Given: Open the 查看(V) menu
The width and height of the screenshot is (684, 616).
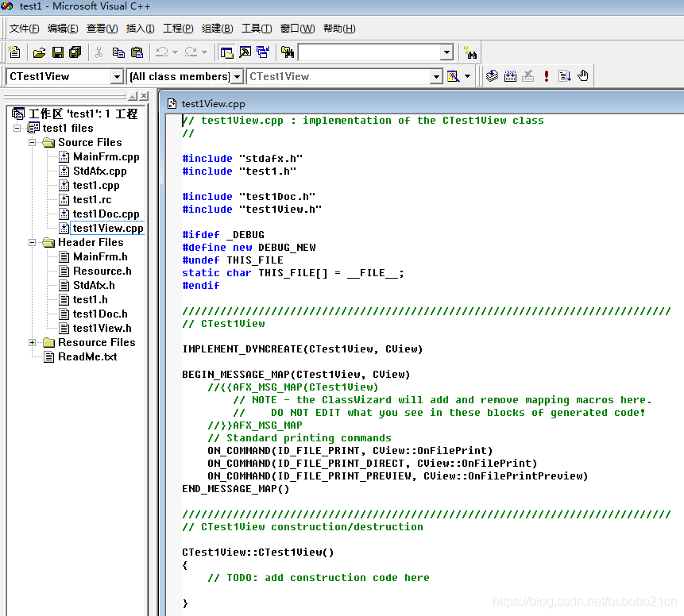Looking at the screenshot, I should point(102,29).
